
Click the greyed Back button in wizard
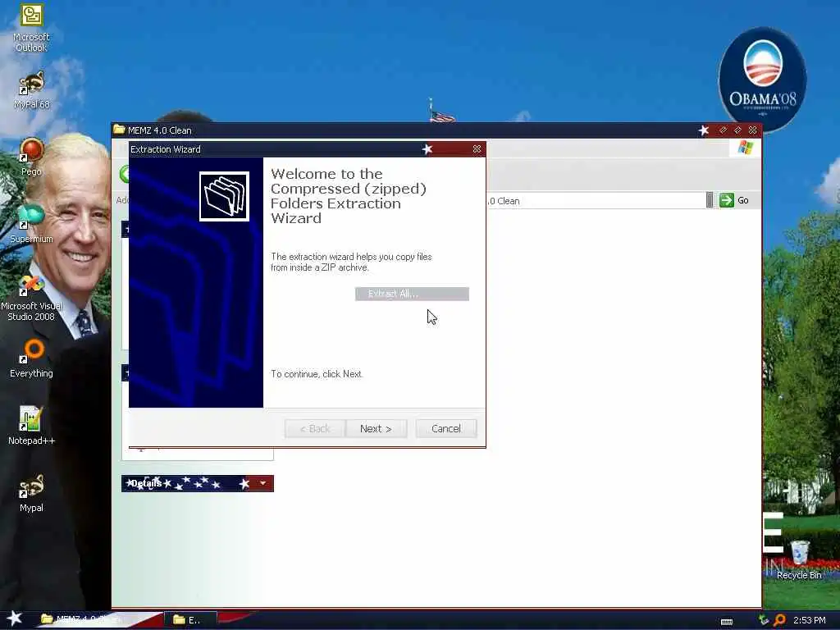point(315,428)
